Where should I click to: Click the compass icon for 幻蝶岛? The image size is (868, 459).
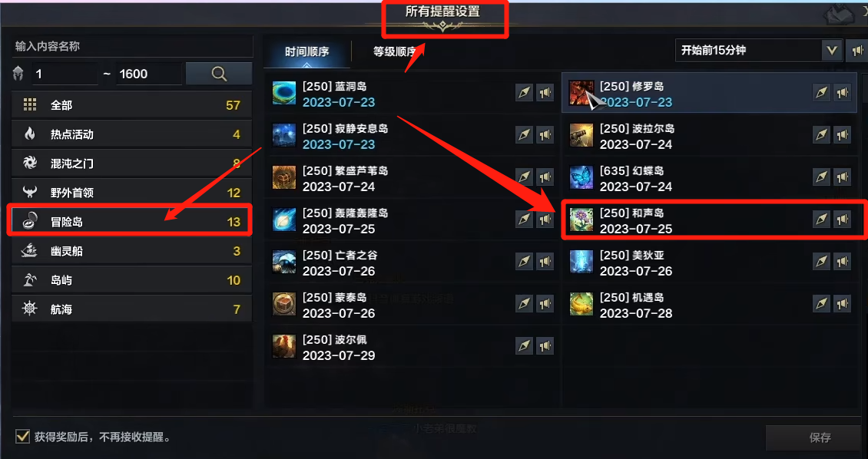click(821, 177)
